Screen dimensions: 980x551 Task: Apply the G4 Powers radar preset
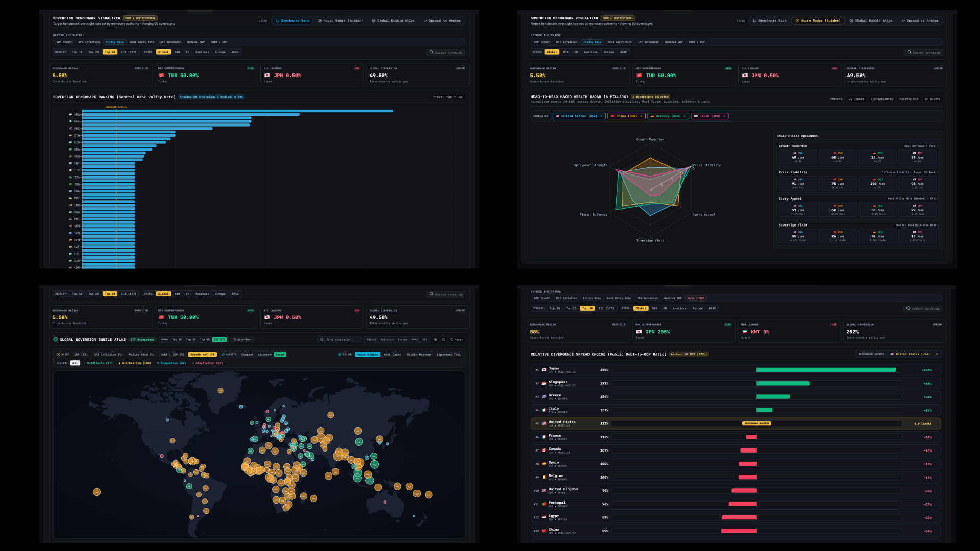click(856, 99)
